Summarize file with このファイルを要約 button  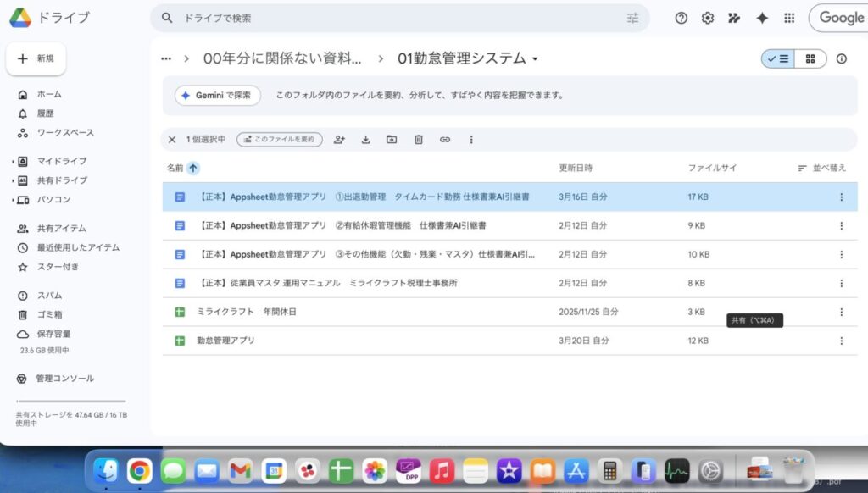coord(279,139)
